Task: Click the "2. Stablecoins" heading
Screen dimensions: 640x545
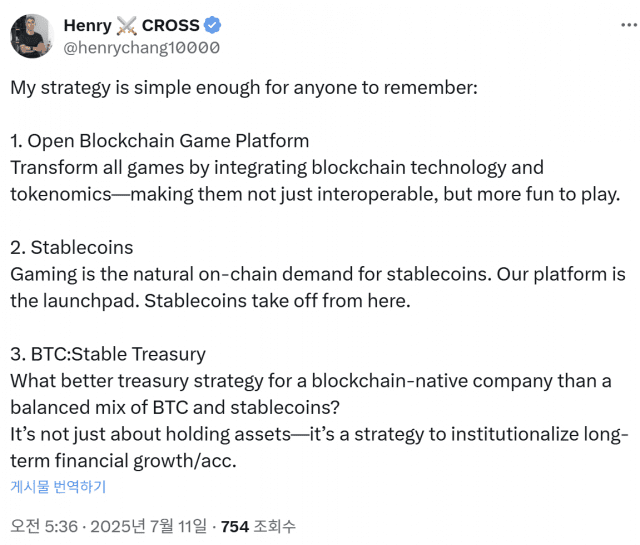Action: click(72, 247)
